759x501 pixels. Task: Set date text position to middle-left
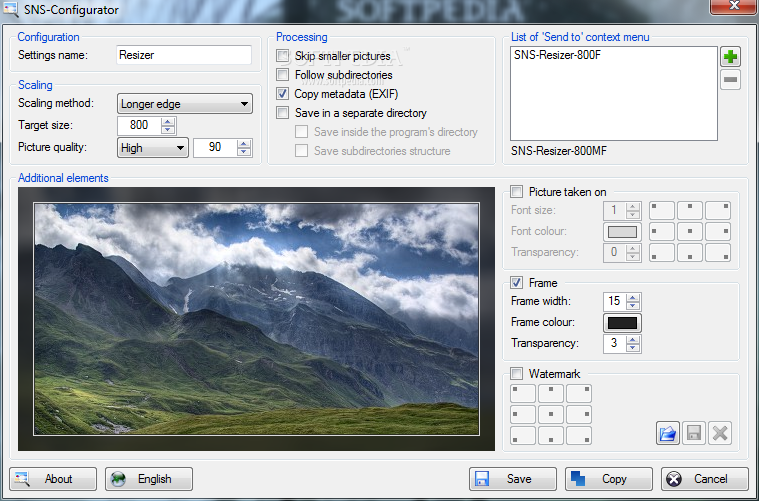pos(662,231)
